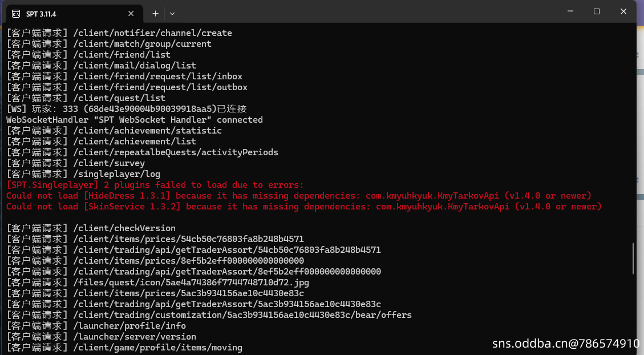644x355 pixels.
Task: Close the terminal window
Action: [x=623, y=11]
